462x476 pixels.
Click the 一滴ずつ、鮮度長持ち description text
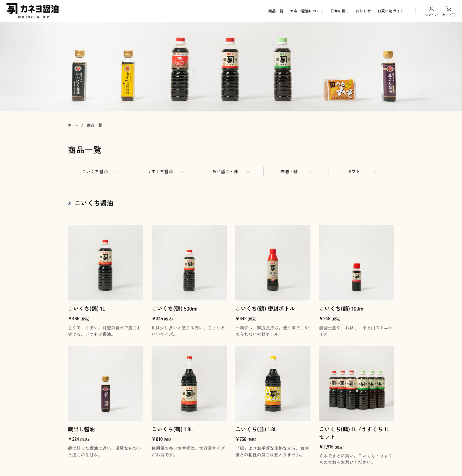[272, 331]
